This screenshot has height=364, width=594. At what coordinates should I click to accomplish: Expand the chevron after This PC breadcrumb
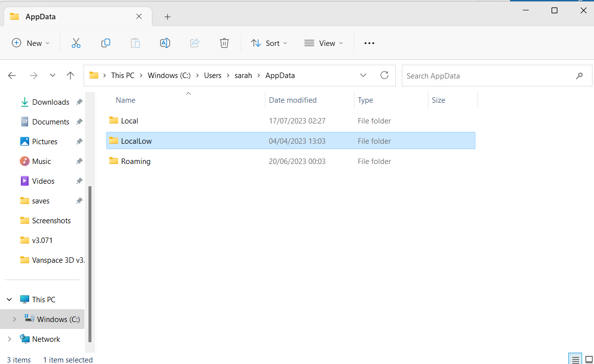click(x=141, y=76)
